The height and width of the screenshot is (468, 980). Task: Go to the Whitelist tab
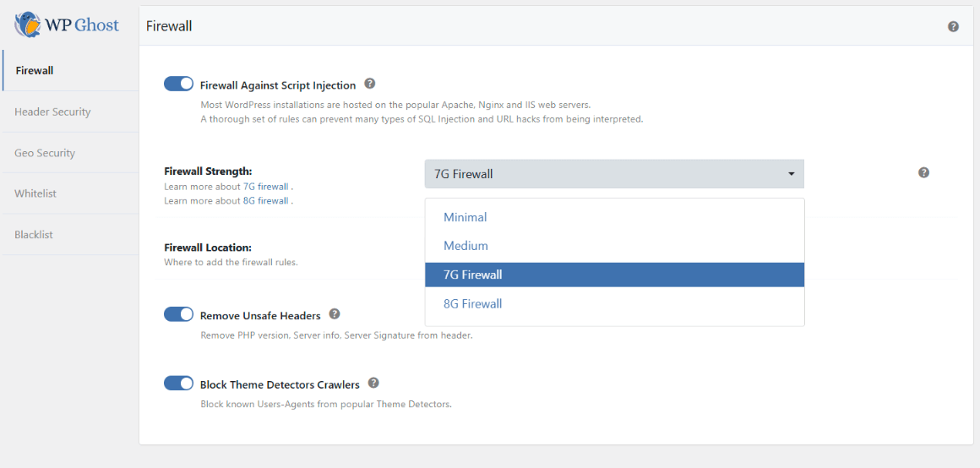(x=35, y=193)
